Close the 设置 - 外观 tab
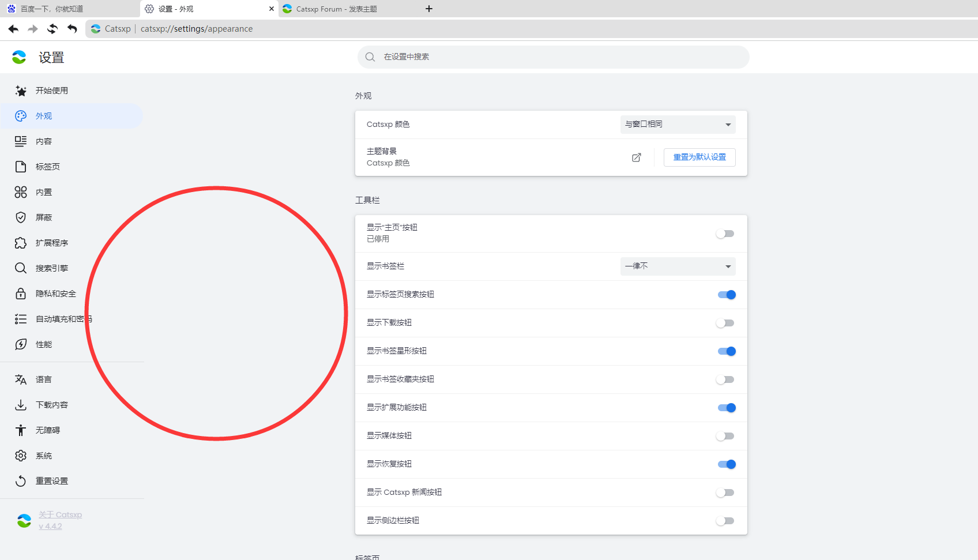This screenshot has width=978, height=560. tap(272, 9)
